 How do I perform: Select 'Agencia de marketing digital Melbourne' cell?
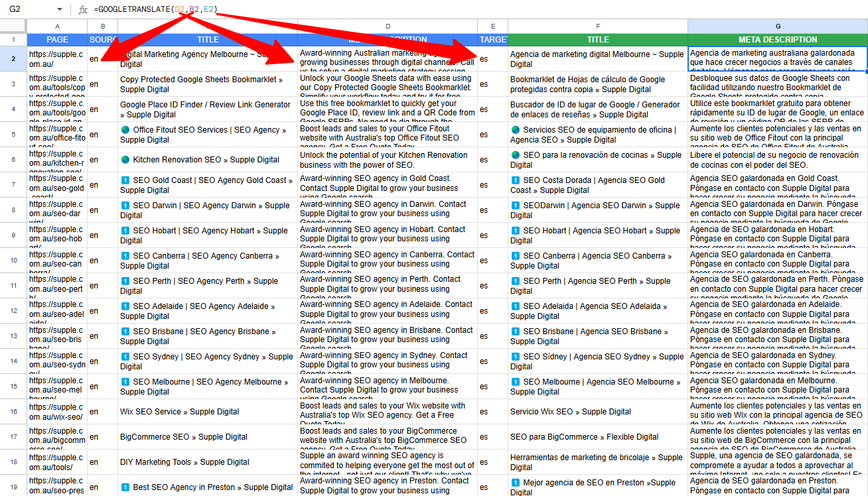click(x=598, y=59)
